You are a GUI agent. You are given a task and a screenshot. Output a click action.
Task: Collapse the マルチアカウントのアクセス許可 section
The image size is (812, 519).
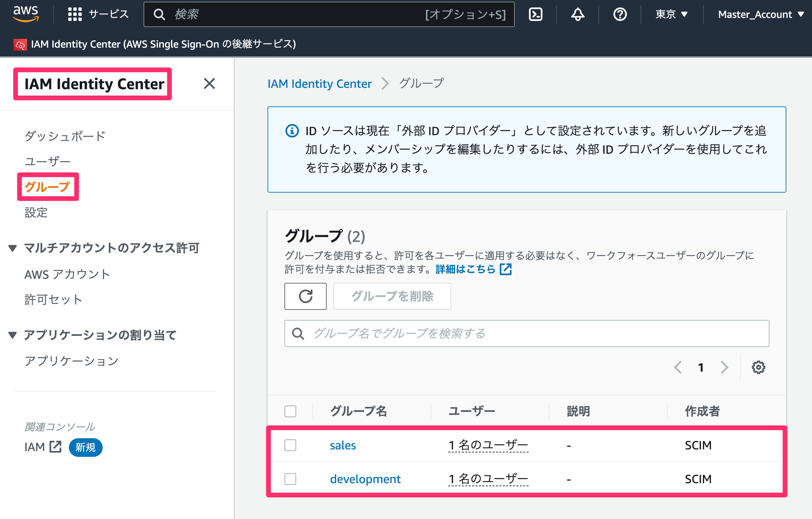point(12,248)
